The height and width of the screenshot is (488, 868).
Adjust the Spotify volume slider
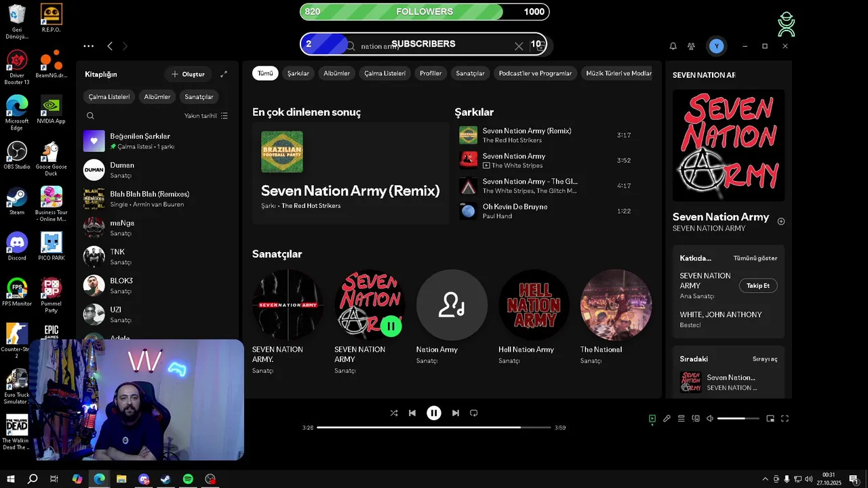pos(738,419)
